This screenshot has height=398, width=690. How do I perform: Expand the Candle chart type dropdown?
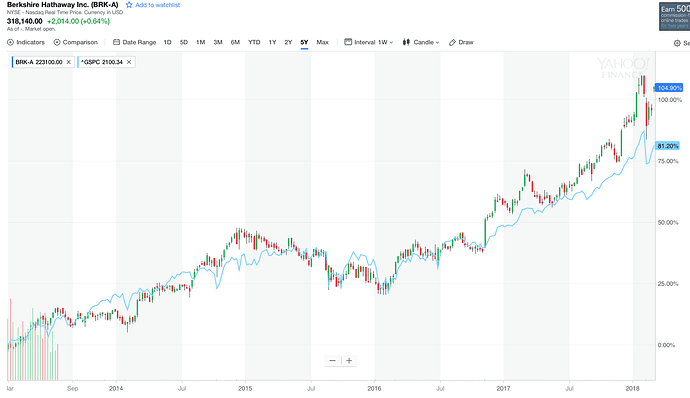426,42
